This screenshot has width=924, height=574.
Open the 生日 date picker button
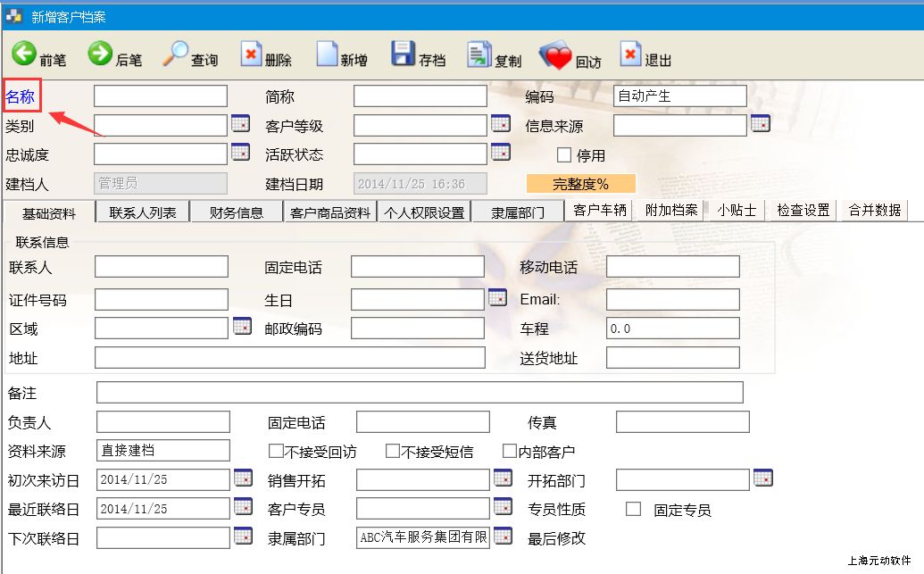click(x=497, y=298)
